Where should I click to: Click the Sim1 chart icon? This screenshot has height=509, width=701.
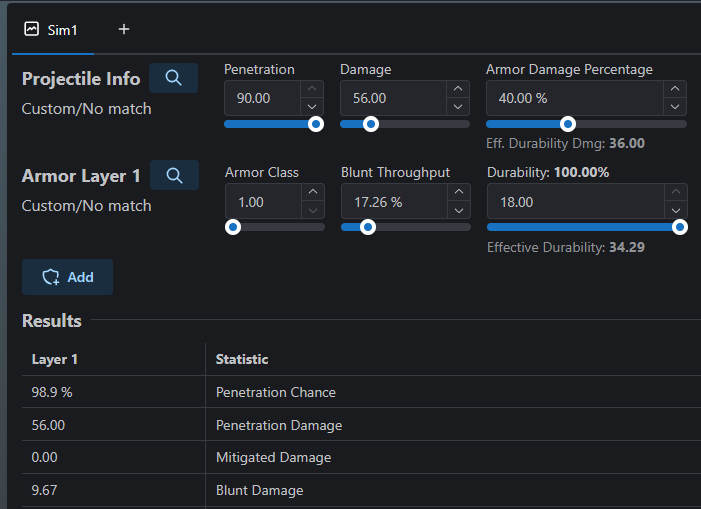(31, 29)
